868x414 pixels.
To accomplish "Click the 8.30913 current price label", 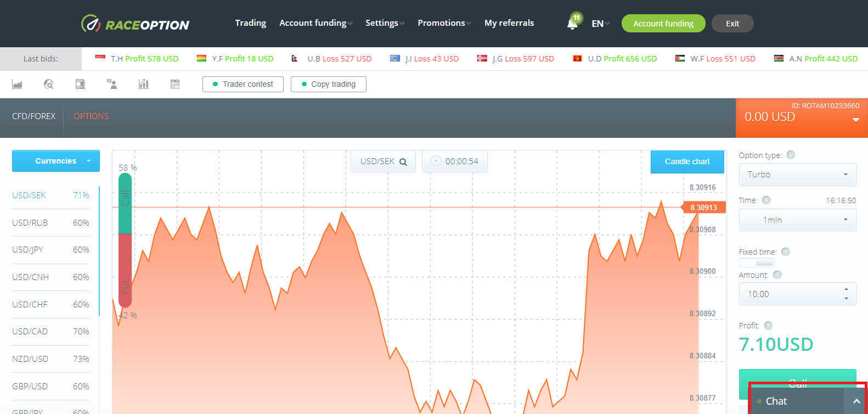I will [703, 208].
